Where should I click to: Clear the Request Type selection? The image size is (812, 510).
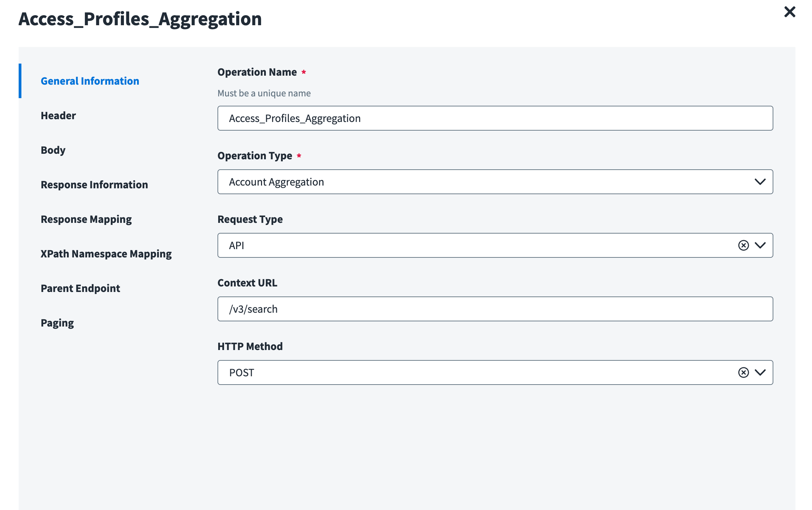point(743,245)
